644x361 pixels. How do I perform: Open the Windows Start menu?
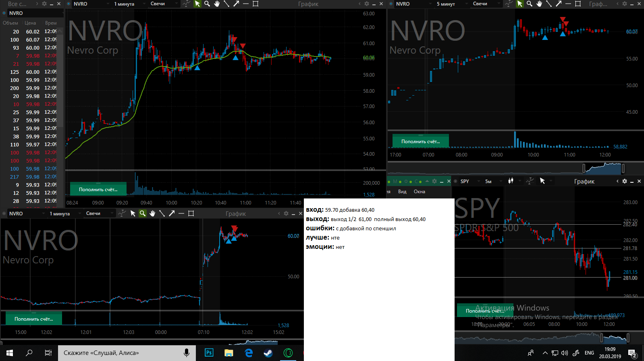click(x=10, y=353)
